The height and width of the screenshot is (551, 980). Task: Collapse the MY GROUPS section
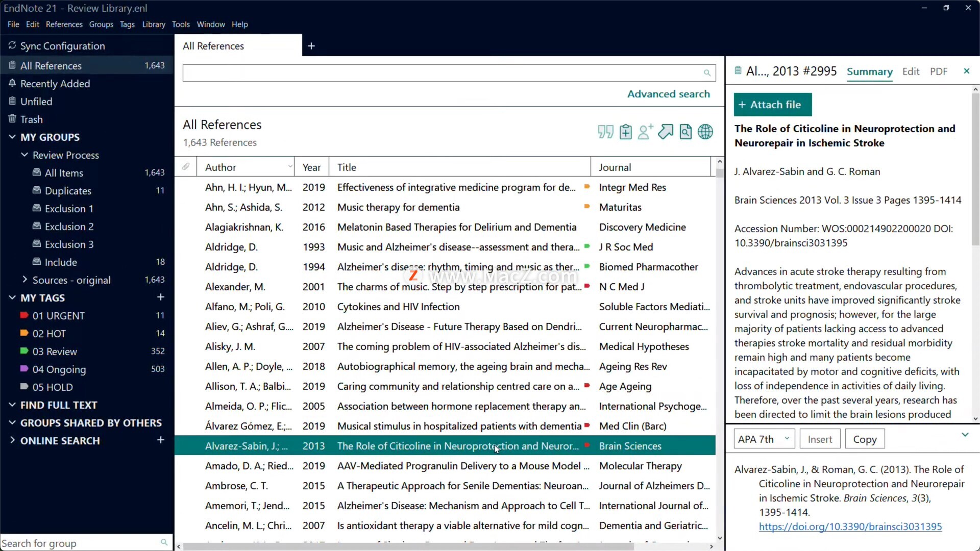[x=12, y=137]
